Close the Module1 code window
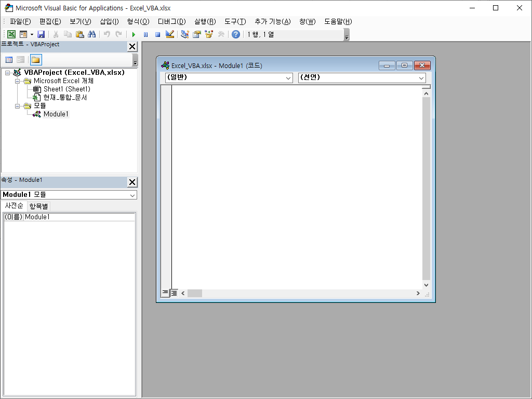 [x=422, y=65]
